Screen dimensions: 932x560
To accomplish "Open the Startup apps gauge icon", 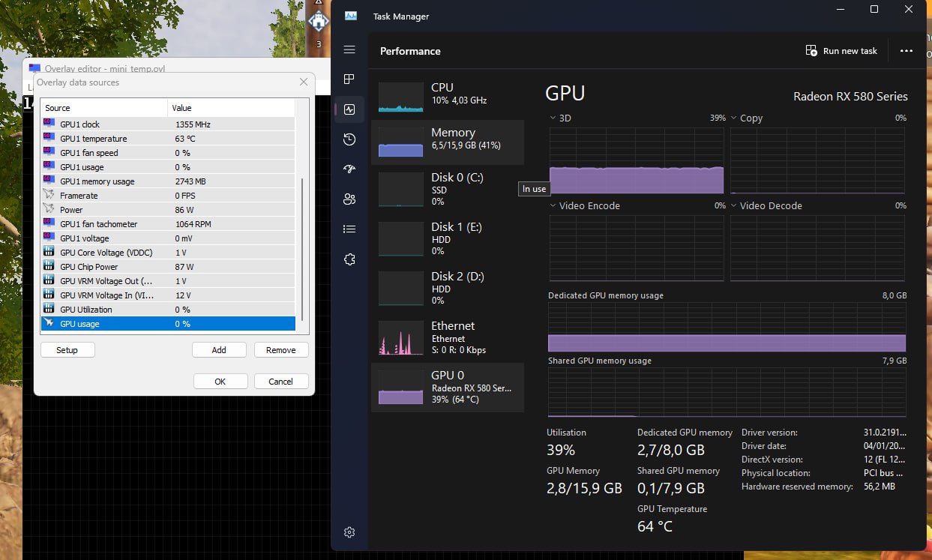I will (x=349, y=169).
